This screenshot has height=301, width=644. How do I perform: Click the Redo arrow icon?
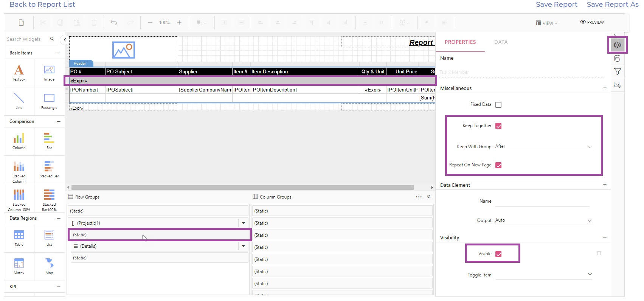[130, 23]
